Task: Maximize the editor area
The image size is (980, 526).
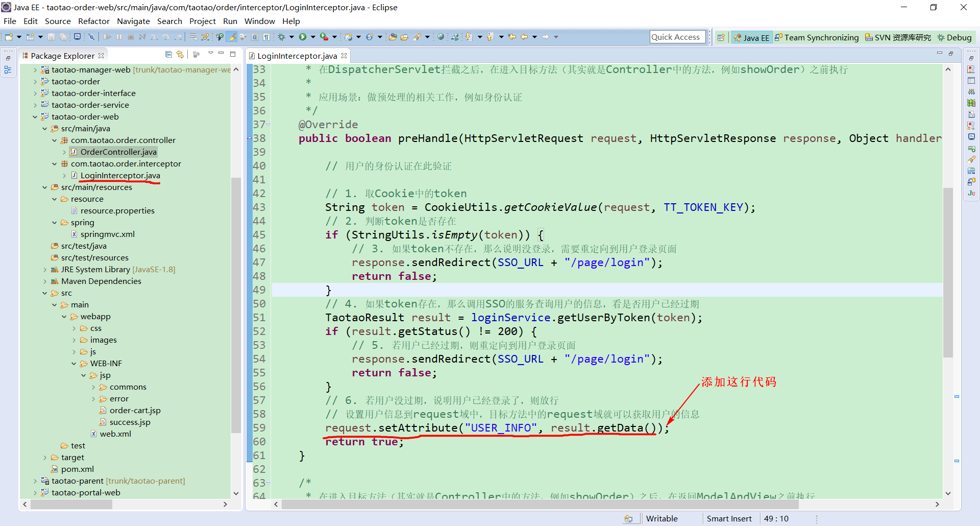Action: click(x=951, y=54)
